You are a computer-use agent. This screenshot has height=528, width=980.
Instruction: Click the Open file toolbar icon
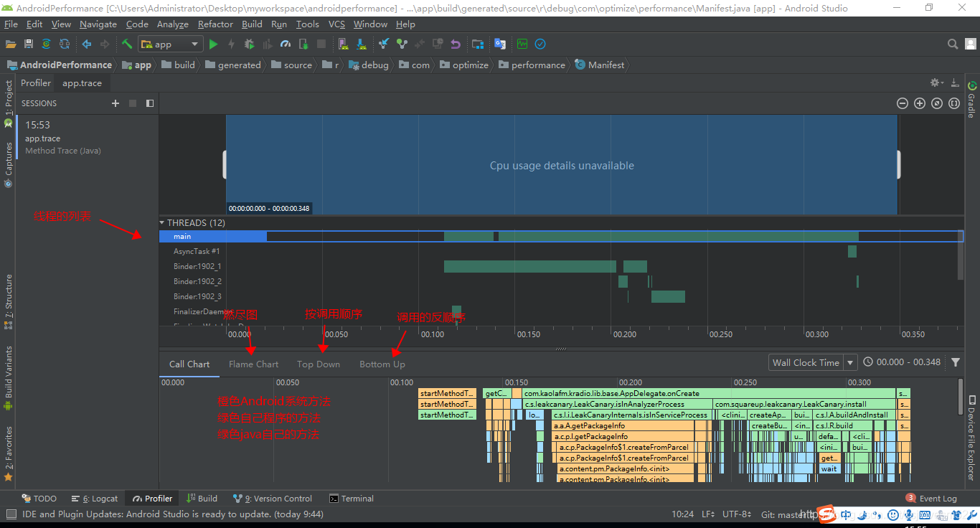click(11, 44)
